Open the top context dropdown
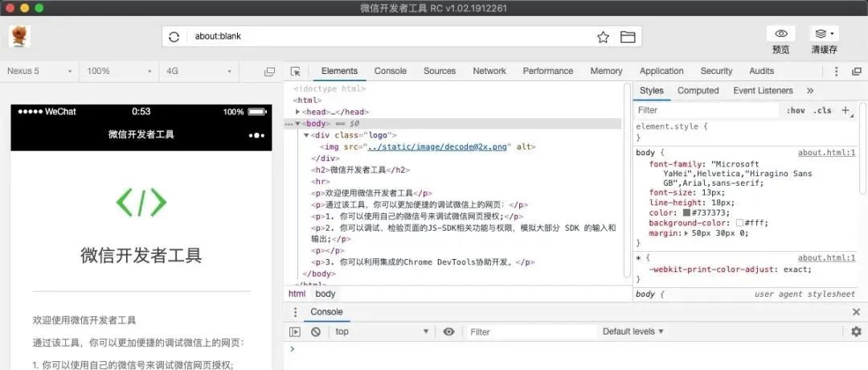 [382, 331]
